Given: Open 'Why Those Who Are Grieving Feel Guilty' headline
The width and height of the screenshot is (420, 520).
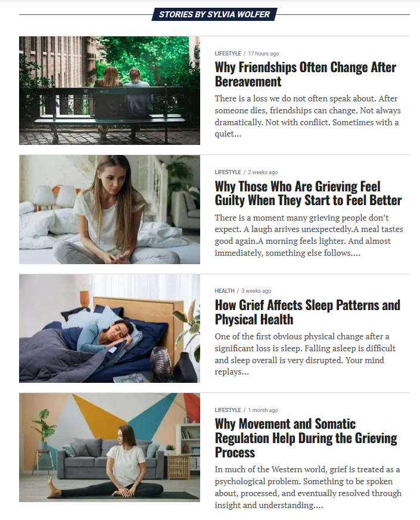Looking at the screenshot, I should [308, 193].
